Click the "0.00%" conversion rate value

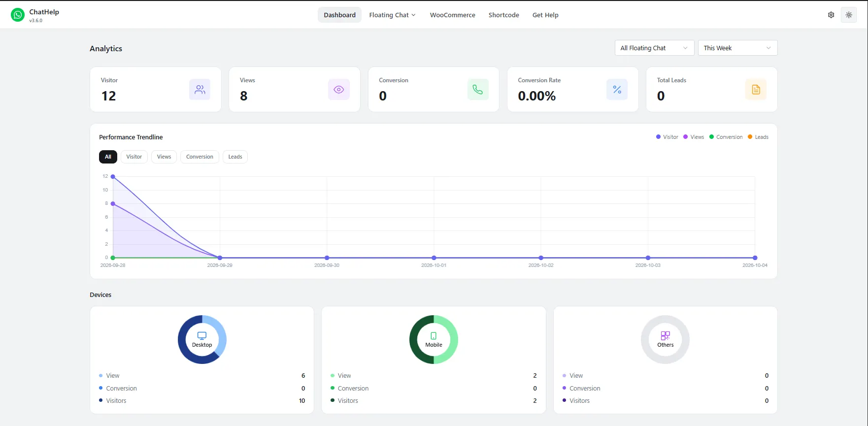pyautogui.click(x=536, y=96)
